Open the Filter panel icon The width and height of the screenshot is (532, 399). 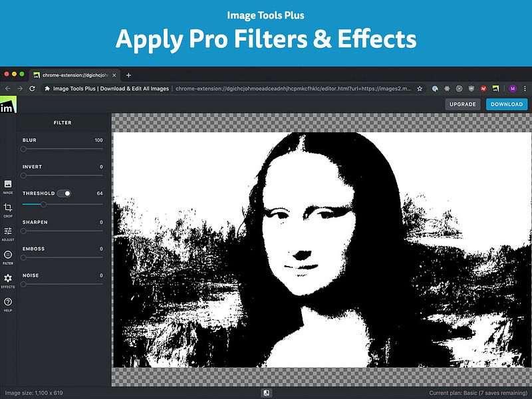coord(8,257)
